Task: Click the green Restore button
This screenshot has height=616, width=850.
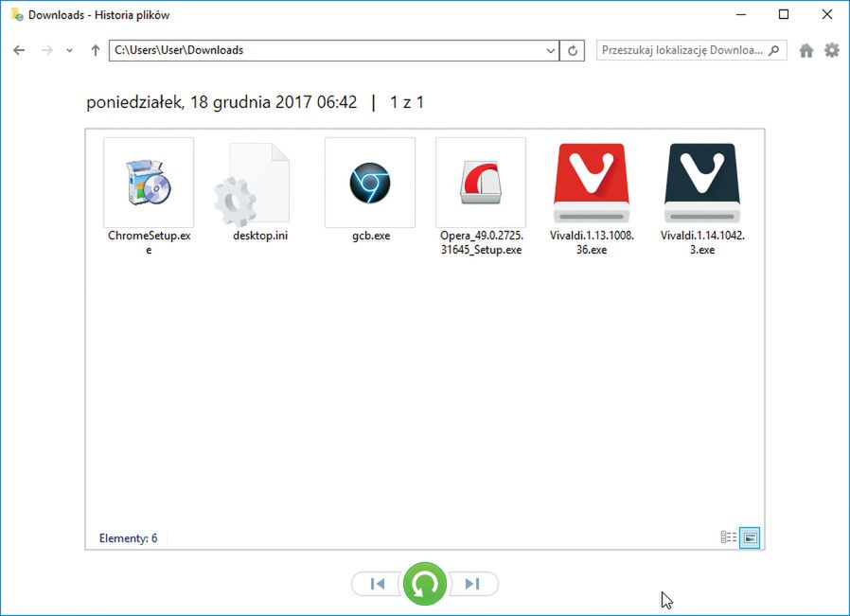Action: tap(424, 584)
